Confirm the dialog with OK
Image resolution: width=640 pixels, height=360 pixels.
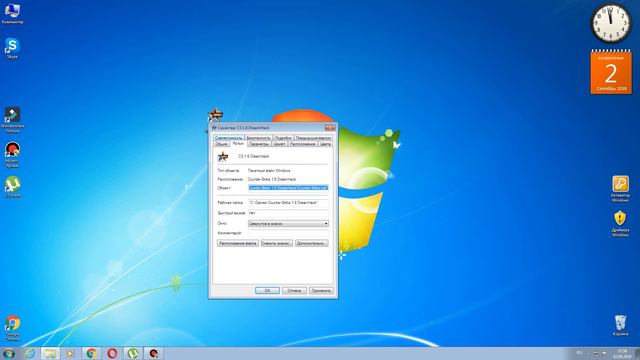(x=267, y=291)
